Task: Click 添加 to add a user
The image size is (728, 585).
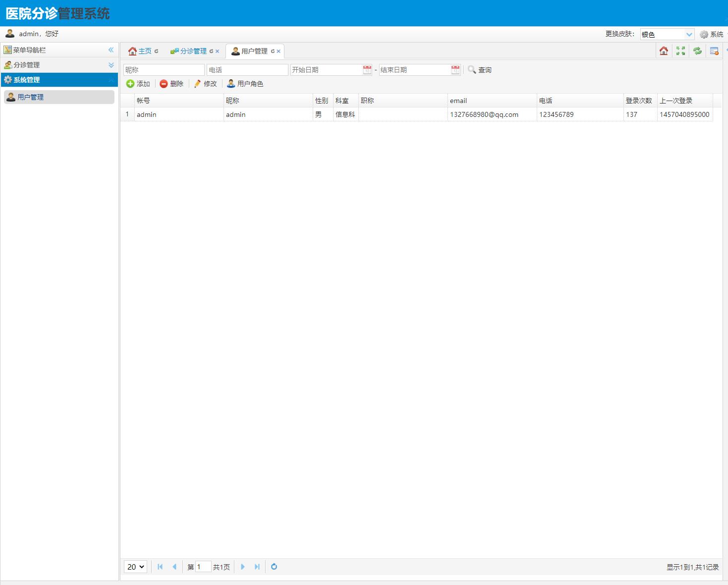Action: click(138, 84)
